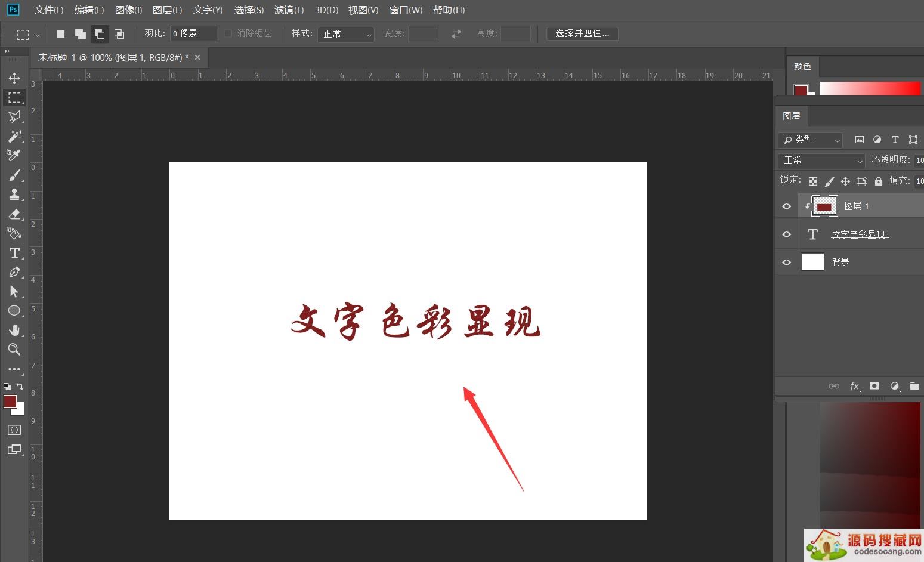
Task: Click the 选择并遮住 button
Action: [582, 33]
